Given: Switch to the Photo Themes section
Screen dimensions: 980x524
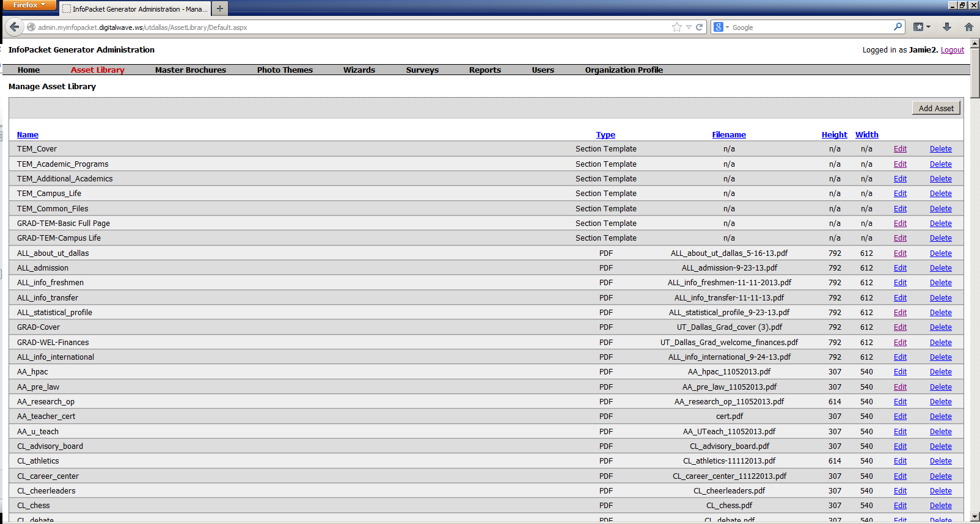Looking at the screenshot, I should point(285,70).
